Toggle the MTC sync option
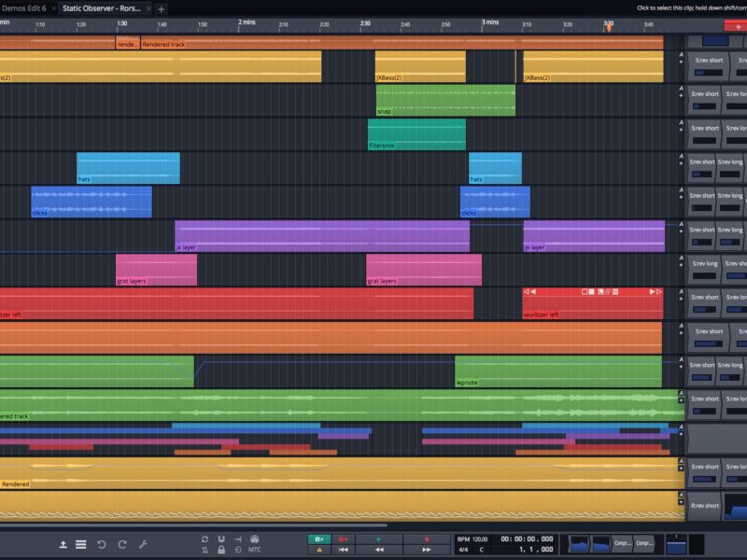This screenshot has height=560, width=747. coord(255,551)
